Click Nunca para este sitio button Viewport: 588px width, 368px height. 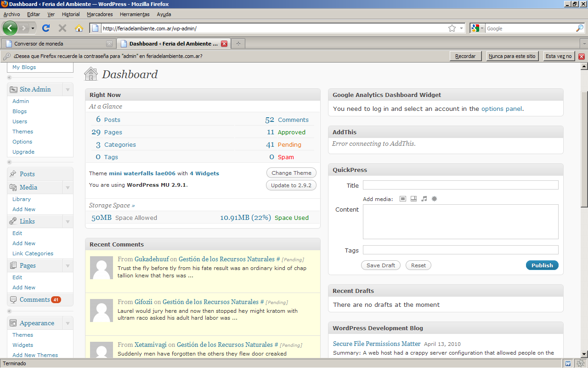(512, 56)
